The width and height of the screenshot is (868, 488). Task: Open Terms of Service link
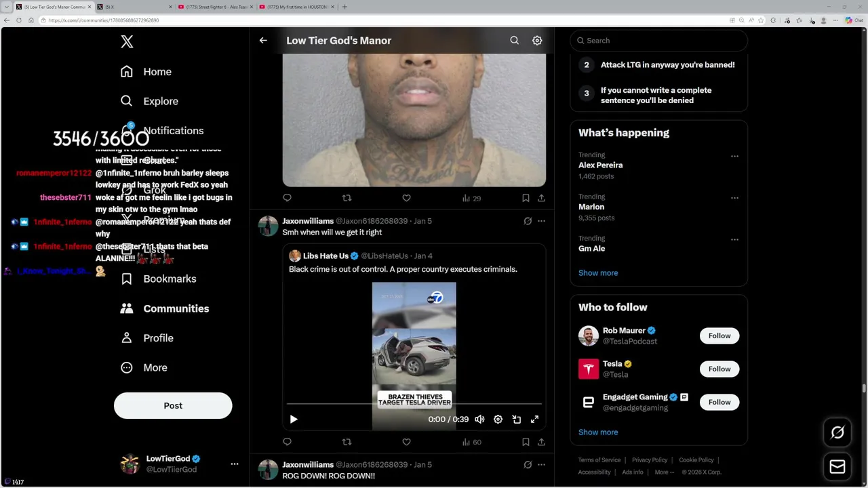(x=599, y=460)
